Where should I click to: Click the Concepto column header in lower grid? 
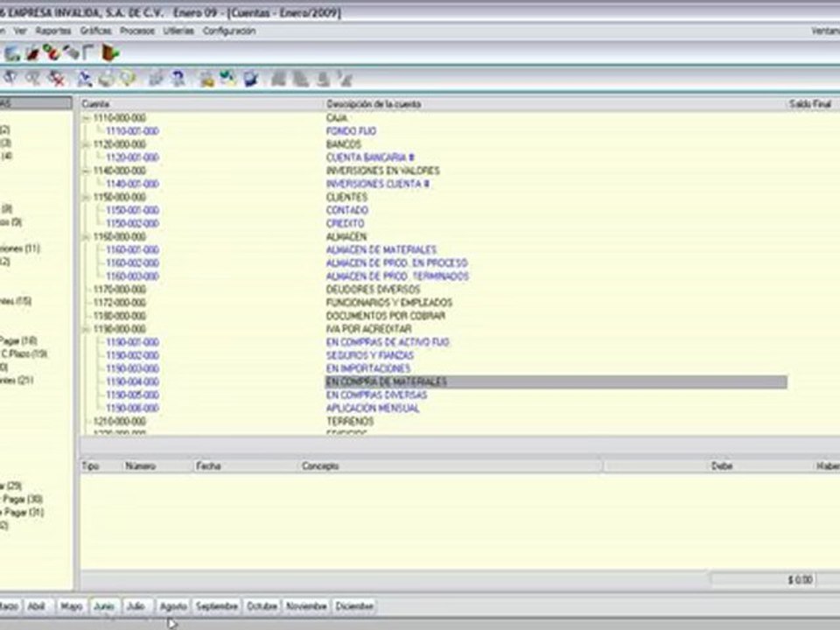coord(451,466)
